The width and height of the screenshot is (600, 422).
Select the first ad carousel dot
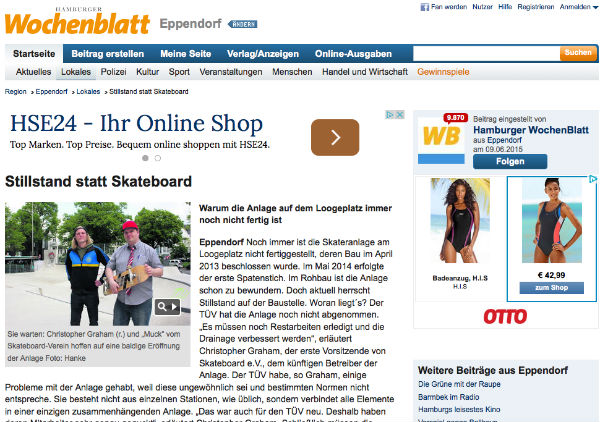pos(145,158)
